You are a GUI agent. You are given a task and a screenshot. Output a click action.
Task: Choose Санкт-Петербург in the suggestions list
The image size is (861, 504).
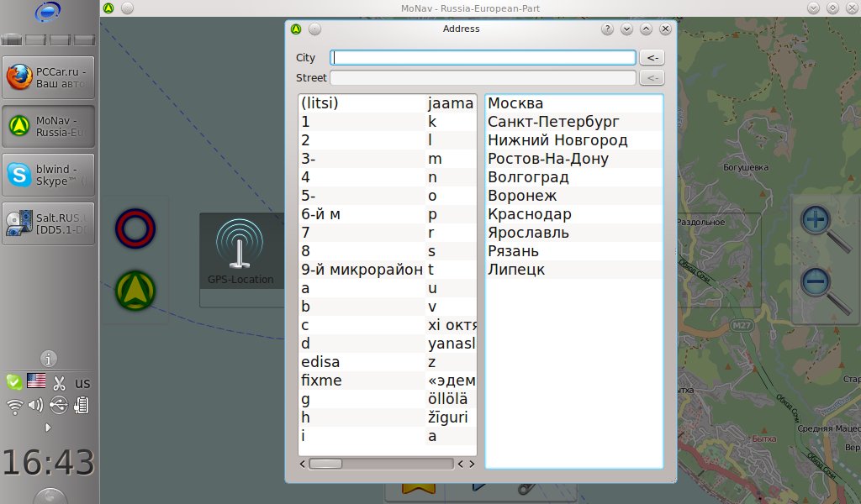point(553,122)
